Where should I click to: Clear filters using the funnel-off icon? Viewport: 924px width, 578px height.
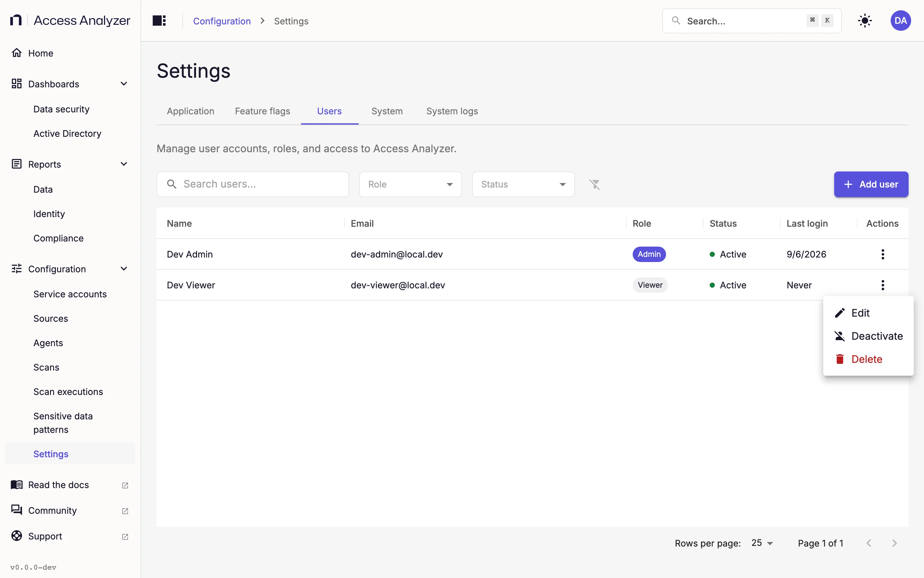(595, 184)
